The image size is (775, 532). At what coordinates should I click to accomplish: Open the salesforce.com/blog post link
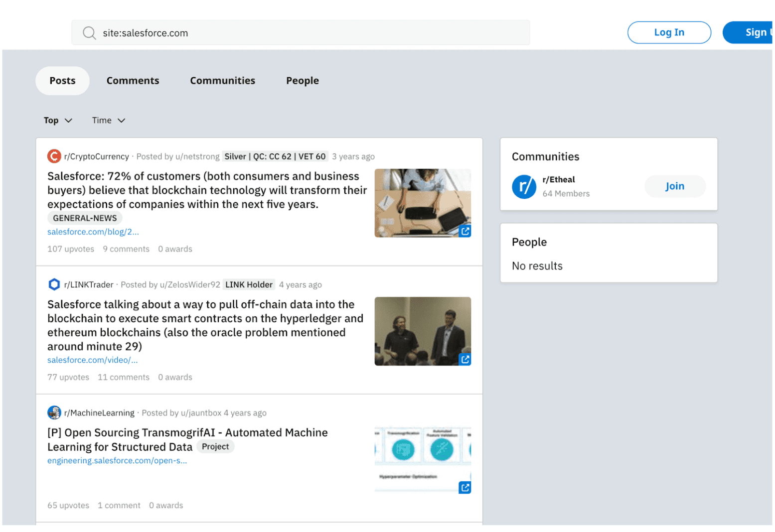[x=93, y=232]
